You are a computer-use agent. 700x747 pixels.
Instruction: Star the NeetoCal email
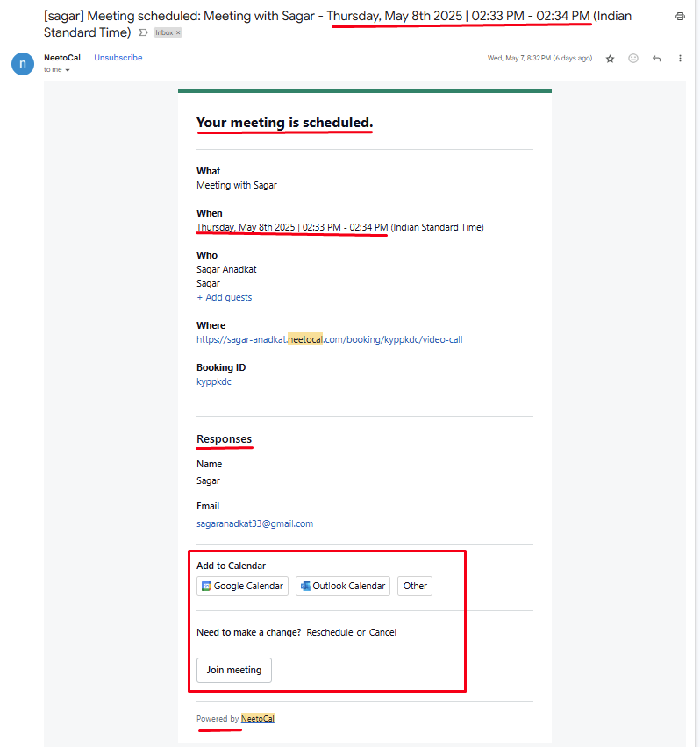(x=610, y=59)
